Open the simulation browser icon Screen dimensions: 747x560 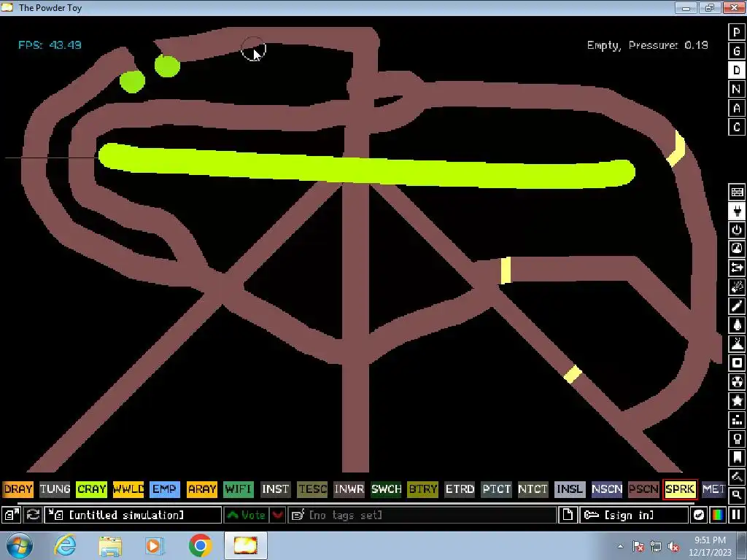click(x=12, y=515)
